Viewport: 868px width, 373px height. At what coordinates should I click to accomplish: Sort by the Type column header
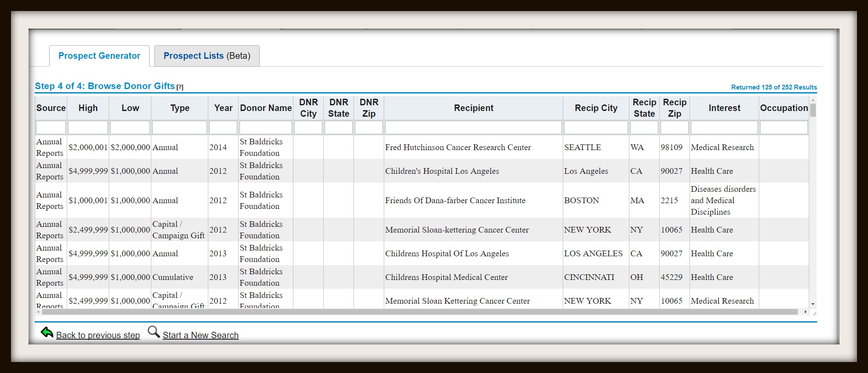tap(180, 108)
